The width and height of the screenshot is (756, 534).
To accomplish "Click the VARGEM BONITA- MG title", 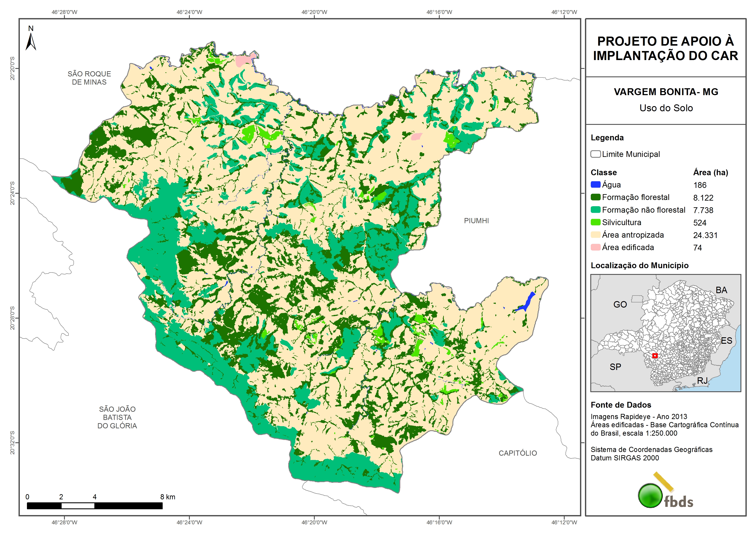I will pyautogui.click(x=666, y=92).
